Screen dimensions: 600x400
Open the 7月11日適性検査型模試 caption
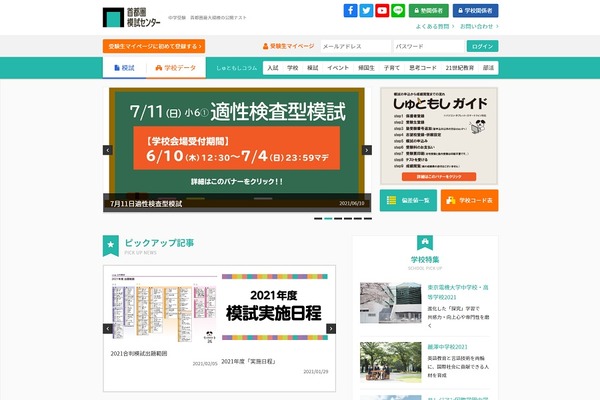coord(146,204)
